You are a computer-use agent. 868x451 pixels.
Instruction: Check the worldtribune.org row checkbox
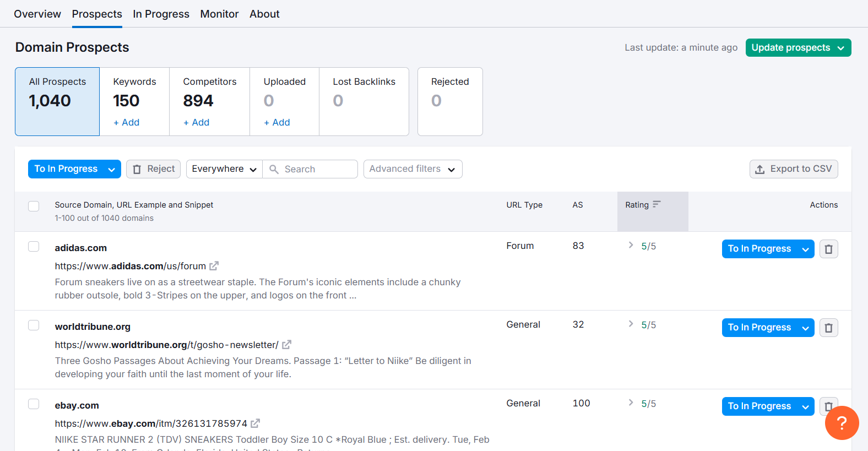click(x=34, y=325)
